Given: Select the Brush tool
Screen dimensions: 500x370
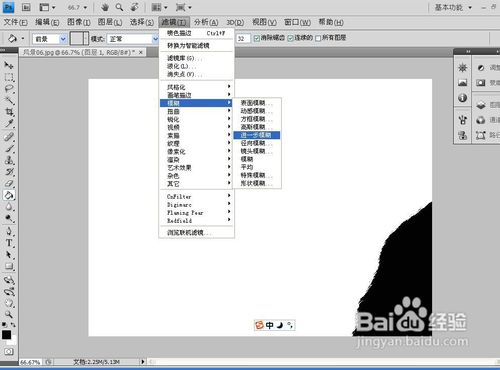Looking at the screenshot, I should pyautogui.click(x=9, y=148).
